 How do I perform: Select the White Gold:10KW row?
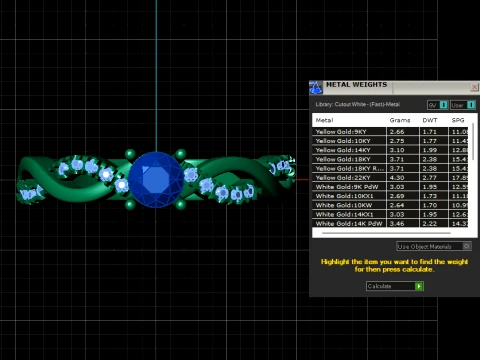390,205
